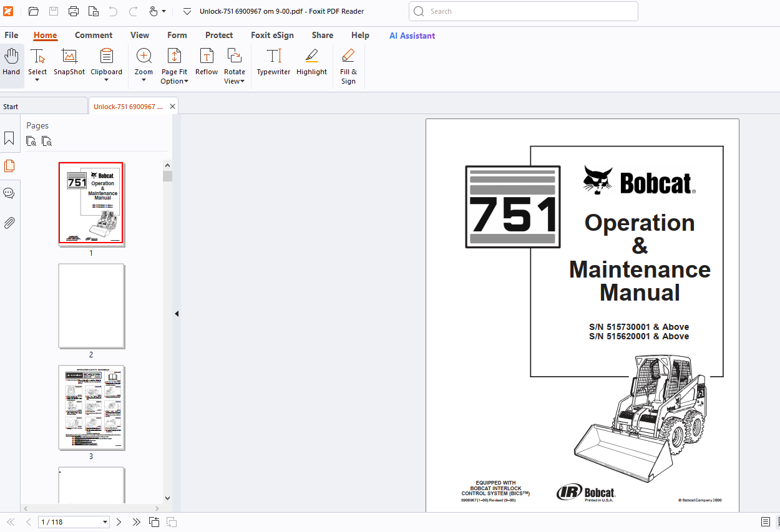Click the previous view icon in status bar
This screenshot has width=780, height=532.
point(154,522)
